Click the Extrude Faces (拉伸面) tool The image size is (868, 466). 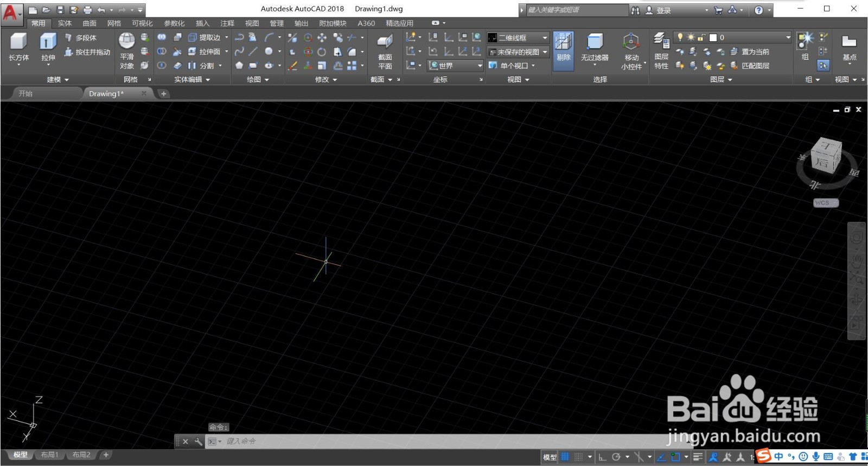205,52
